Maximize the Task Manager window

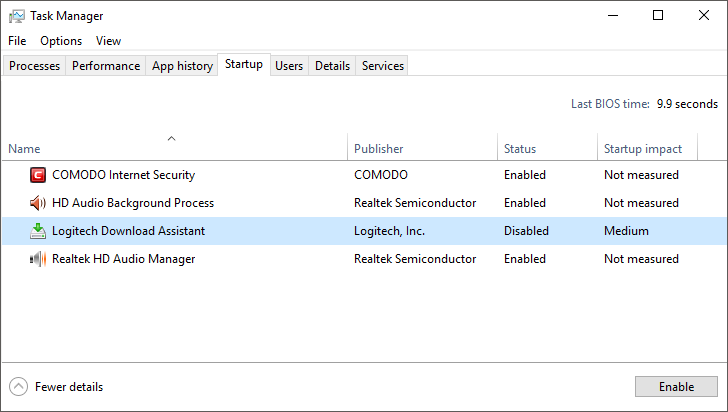(x=657, y=15)
